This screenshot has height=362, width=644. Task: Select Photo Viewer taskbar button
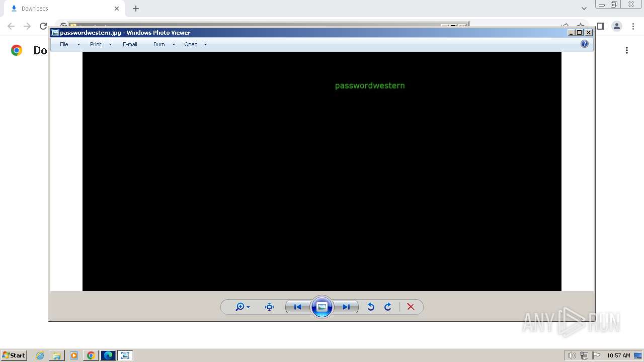click(125, 355)
